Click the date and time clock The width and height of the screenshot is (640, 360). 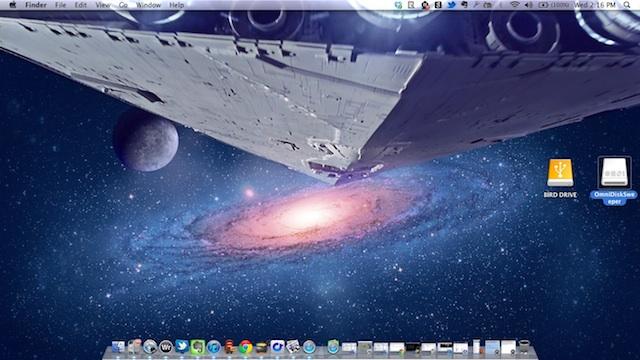tap(595, 5)
